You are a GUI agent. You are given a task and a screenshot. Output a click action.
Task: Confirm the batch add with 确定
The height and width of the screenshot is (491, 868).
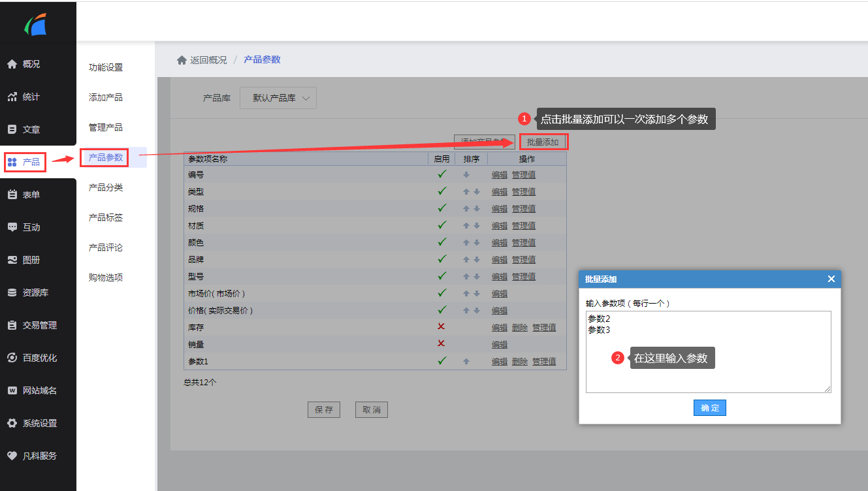[x=710, y=408]
